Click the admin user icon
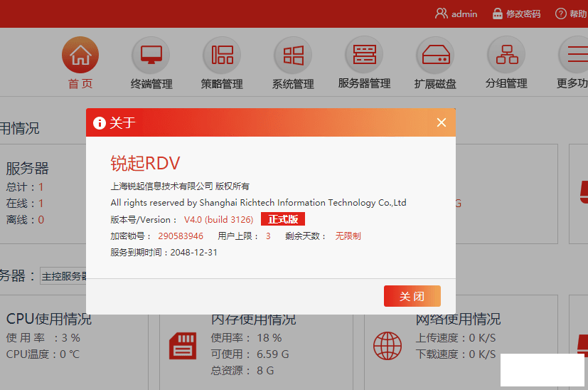 click(x=441, y=14)
